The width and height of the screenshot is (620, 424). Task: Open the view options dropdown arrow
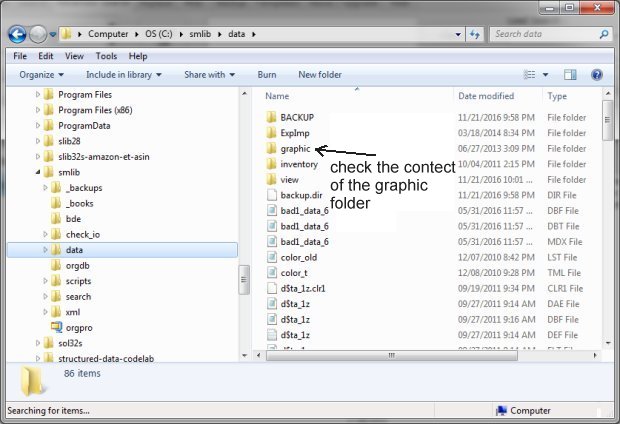(545, 75)
